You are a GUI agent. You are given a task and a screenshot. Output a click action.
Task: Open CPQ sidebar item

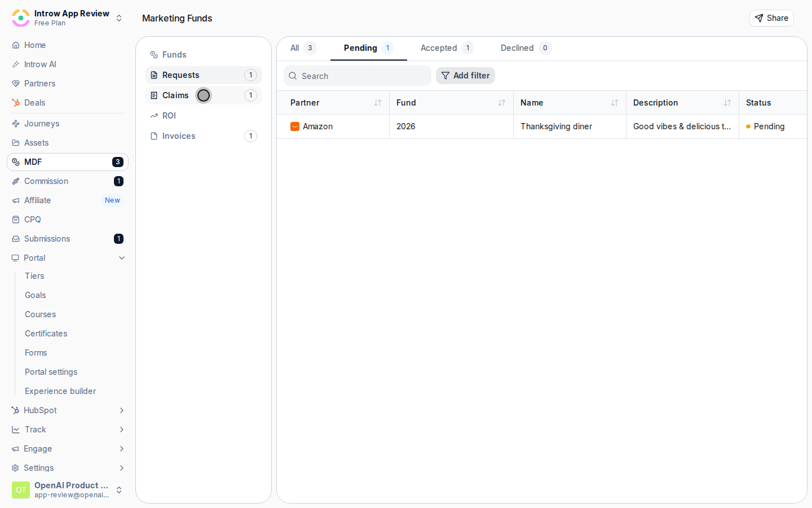pos(68,220)
